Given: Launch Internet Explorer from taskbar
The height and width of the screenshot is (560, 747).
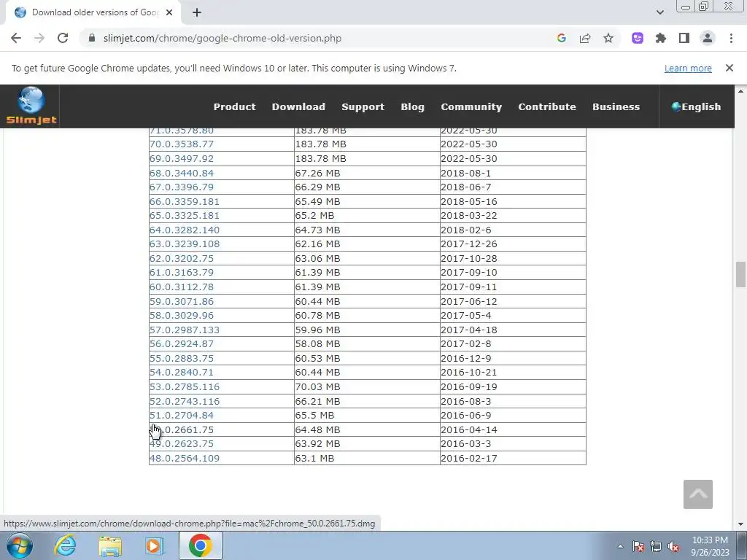Looking at the screenshot, I should tap(65, 545).
